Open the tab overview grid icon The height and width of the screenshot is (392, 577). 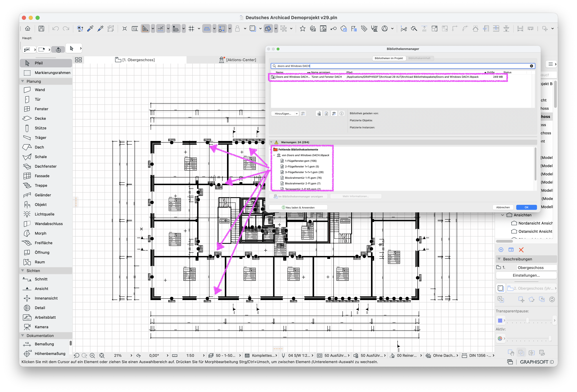(x=78, y=60)
